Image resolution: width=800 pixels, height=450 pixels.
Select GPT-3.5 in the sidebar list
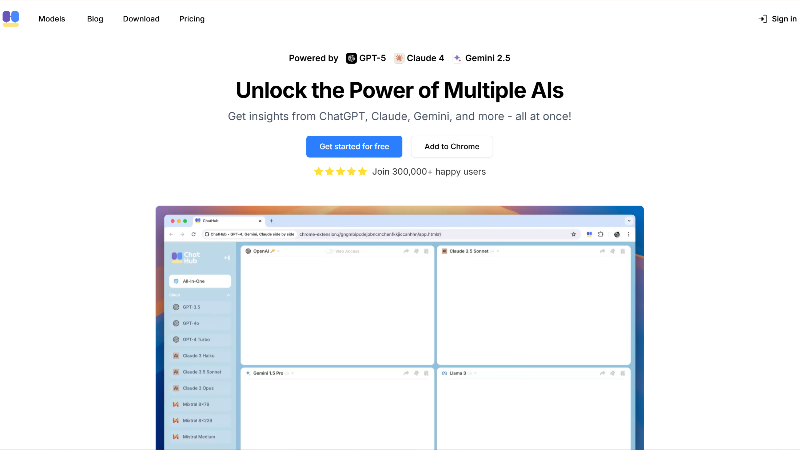(200, 307)
